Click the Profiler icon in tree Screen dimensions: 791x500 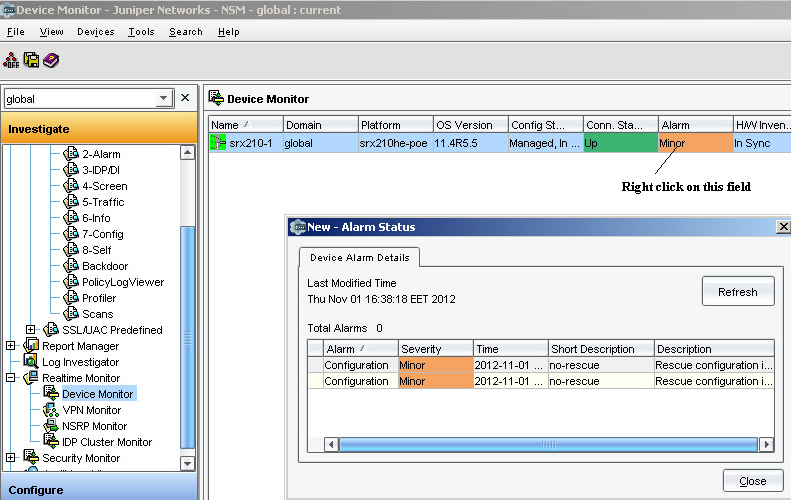coord(71,298)
